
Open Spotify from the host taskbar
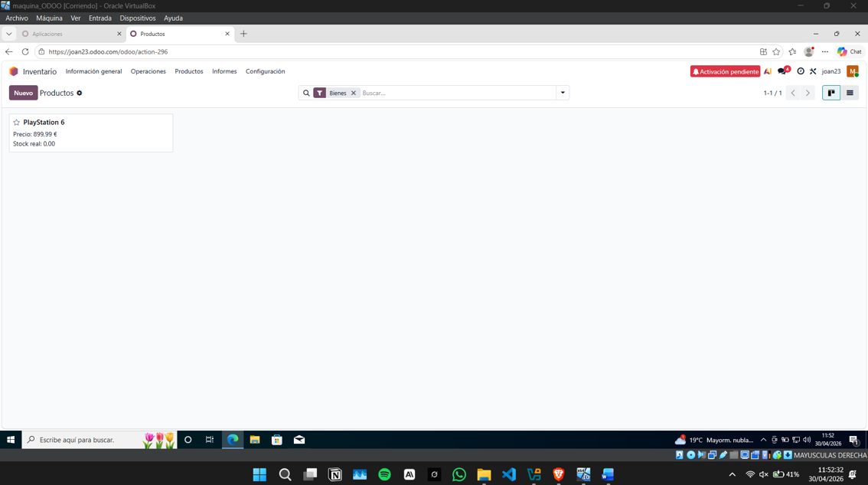pyautogui.click(x=384, y=474)
